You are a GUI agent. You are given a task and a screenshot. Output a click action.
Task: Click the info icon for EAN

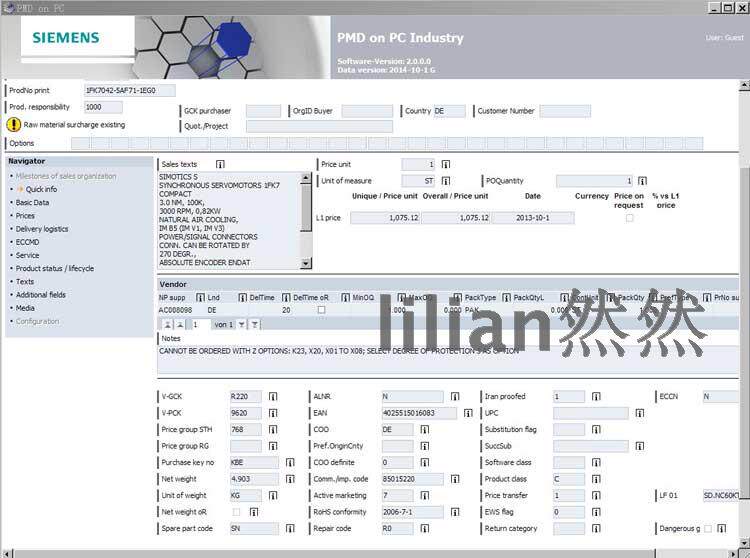[x=468, y=413]
